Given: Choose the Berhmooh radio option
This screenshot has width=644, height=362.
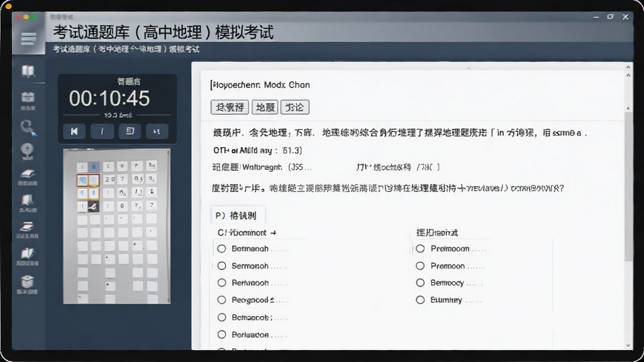Looking at the screenshot, I should (222, 283).
